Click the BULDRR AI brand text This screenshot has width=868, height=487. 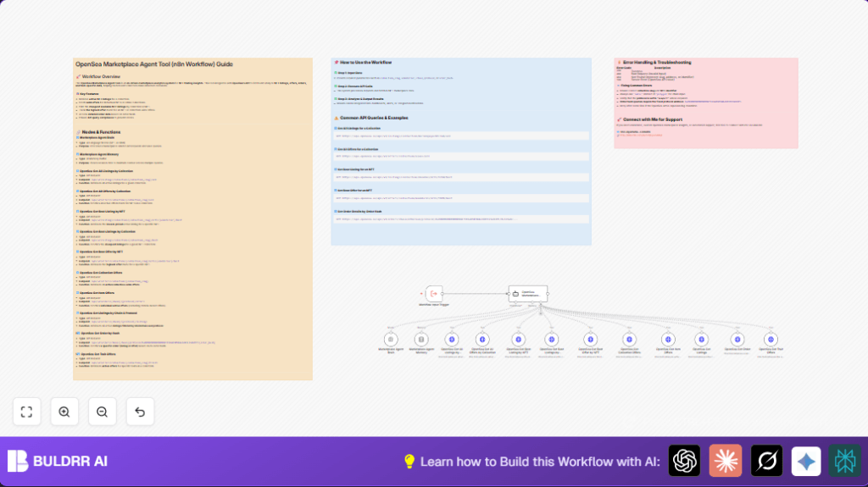pyautogui.click(x=70, y=461)
